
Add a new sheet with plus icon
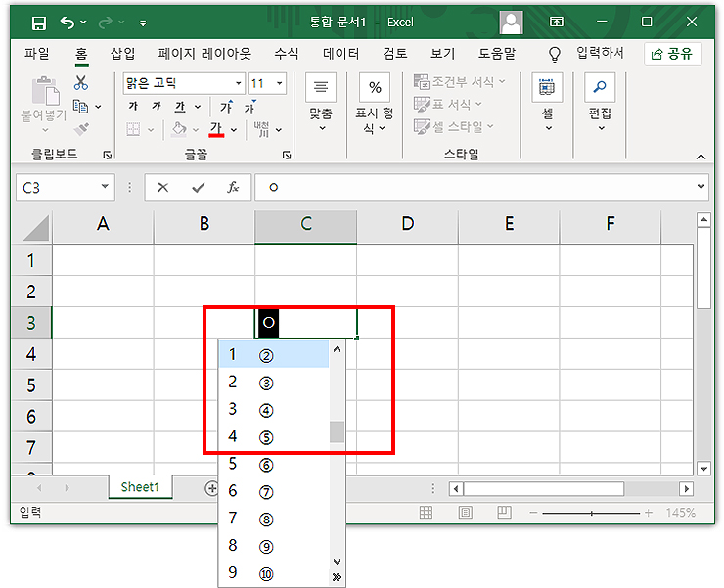click(211, 488)
